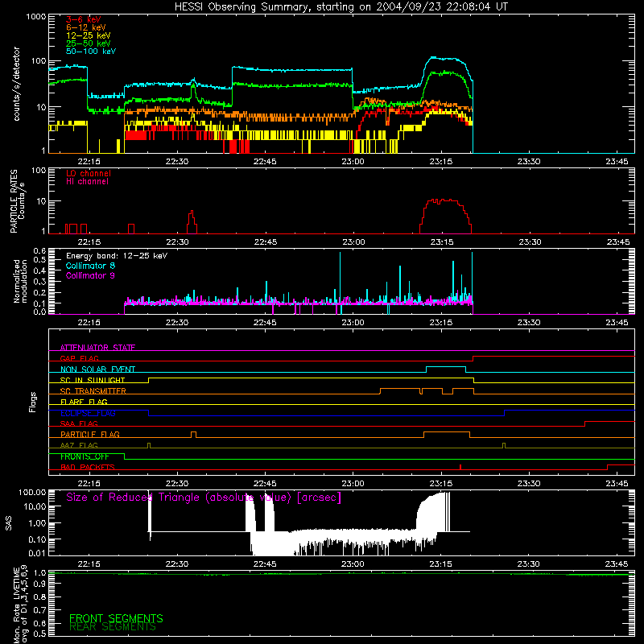
Task: Select the Collimator 8 legend entry
Action: click(90, 266)
